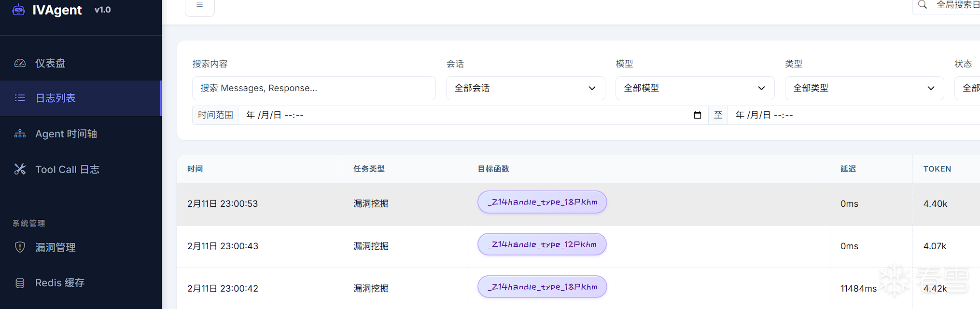Select the 23:00:53 log row function tag

coord(542,202)
